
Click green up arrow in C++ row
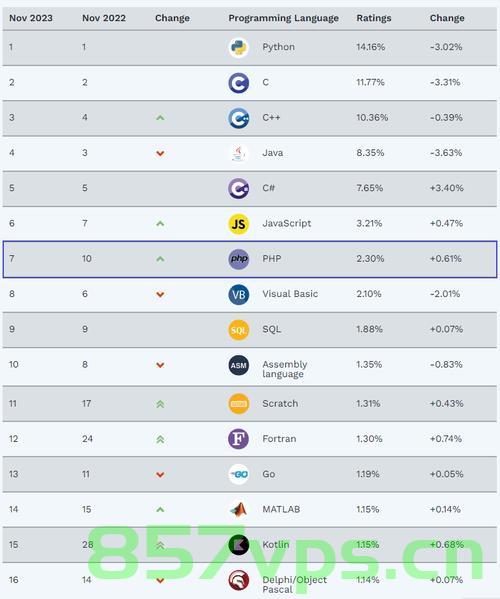tap(160, 118)
